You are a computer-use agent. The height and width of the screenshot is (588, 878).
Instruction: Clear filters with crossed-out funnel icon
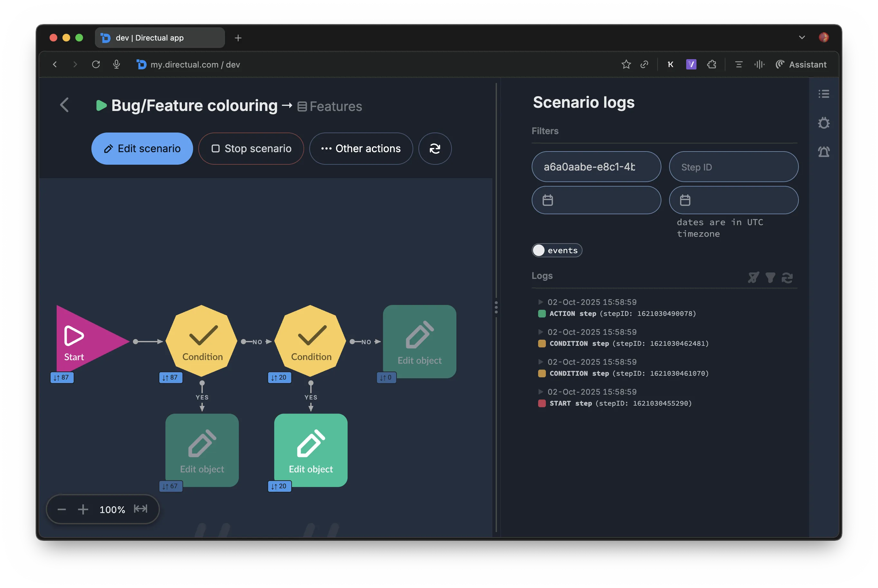pos(753,278)
